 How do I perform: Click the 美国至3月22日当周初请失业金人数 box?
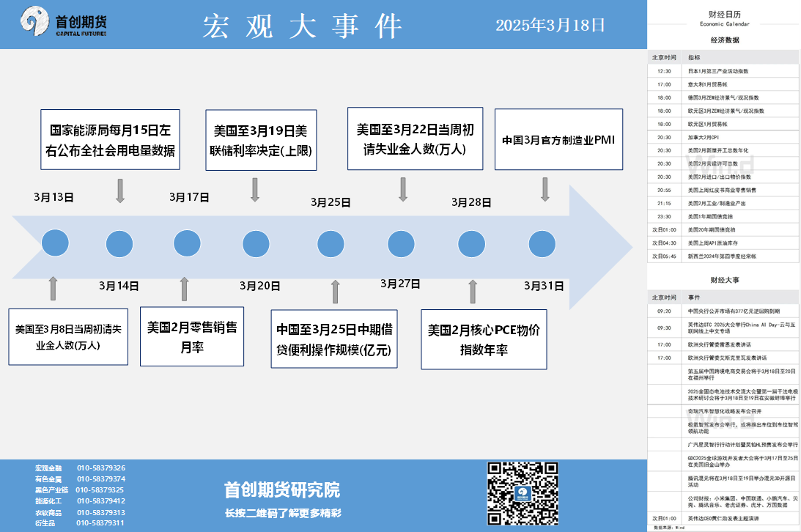click(x=416, y=138)
